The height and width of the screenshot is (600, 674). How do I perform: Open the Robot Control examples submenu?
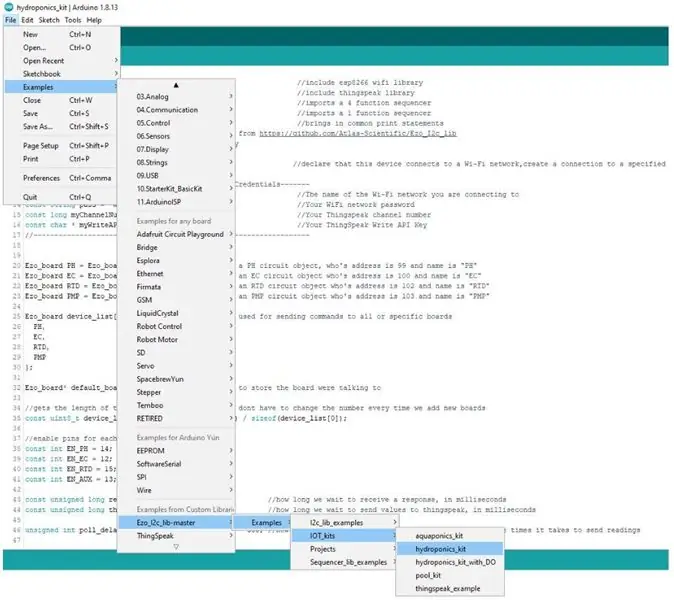pos(177,326)
